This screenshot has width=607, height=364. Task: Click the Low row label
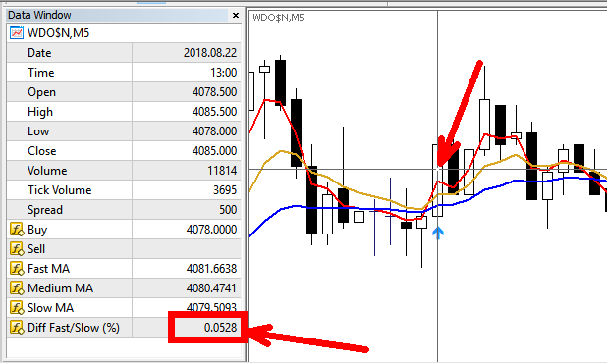click(x=38, y=131)
